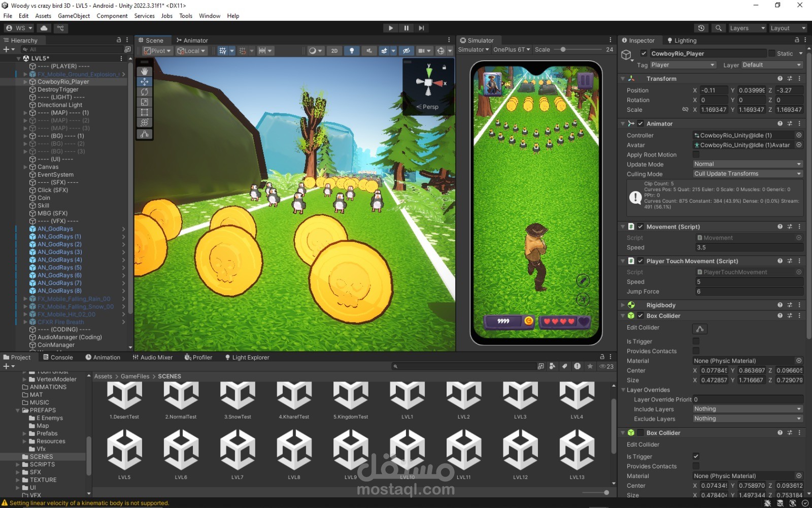812x508 pixels.
Task: Open version control icon in toolbar
Action: pyautogui.click(x=61, y=28)
